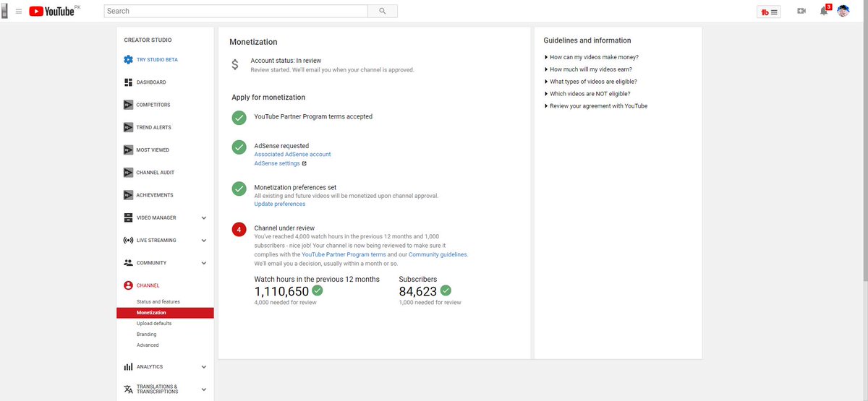Open the AdSense settings link
Screen dimensions: 868x401
(x=277, y=163)
